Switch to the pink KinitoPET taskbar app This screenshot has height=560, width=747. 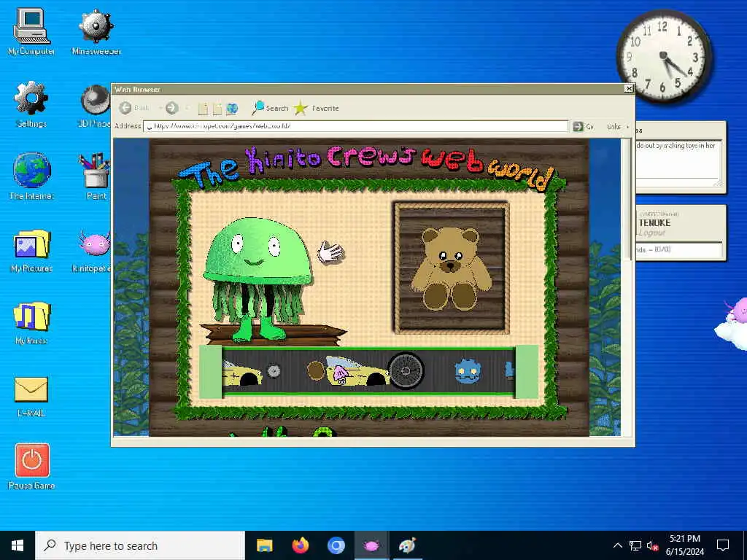point(371,545)
